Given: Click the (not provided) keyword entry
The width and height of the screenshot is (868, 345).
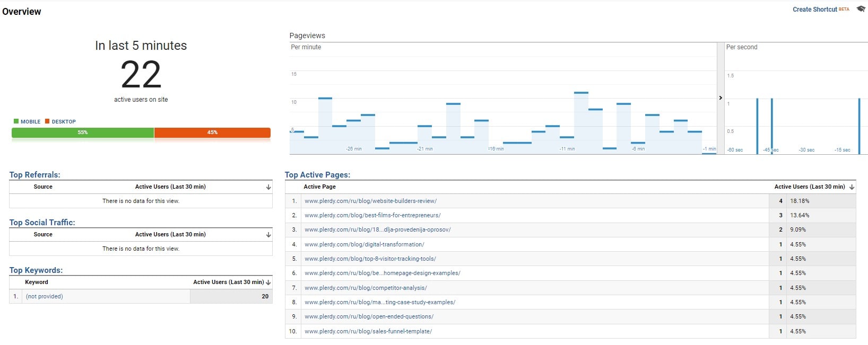Looking at the screenshot, I should (x=45, y=297).
